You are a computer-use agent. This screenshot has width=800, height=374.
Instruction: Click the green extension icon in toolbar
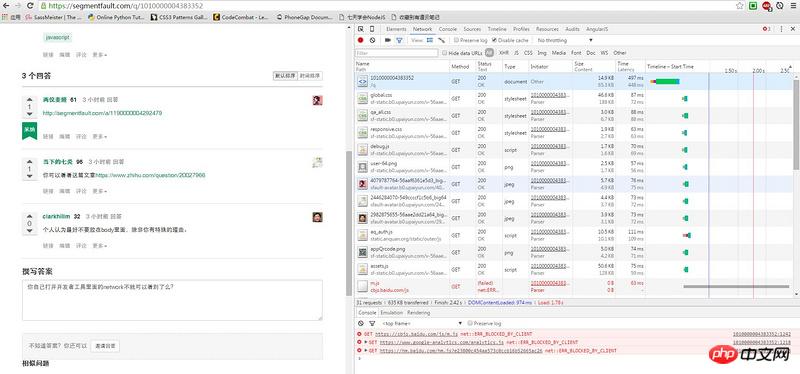753,6
